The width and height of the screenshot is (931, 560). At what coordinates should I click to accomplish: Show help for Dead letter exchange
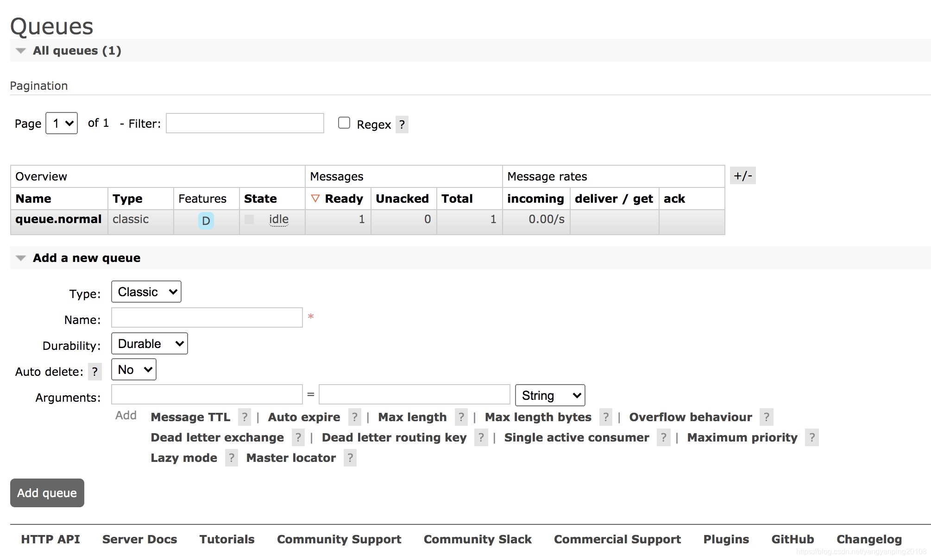(298, 437)
